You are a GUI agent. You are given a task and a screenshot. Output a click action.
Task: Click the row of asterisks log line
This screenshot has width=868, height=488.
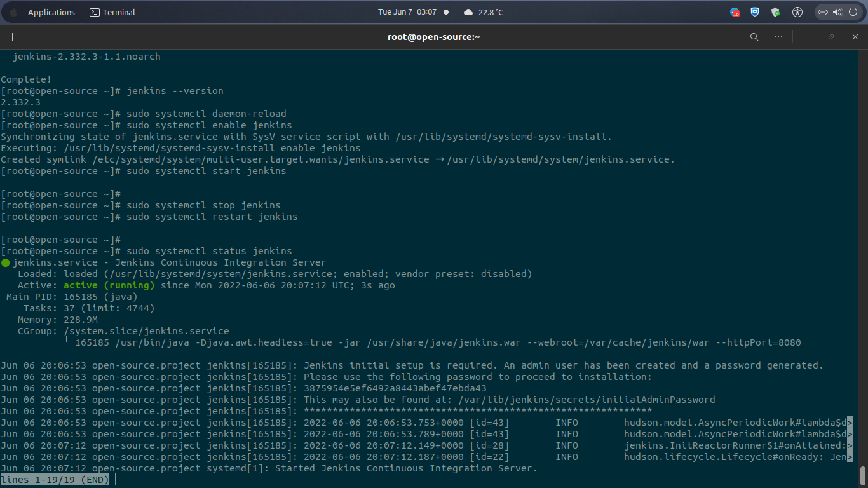(x=326, y=411)
